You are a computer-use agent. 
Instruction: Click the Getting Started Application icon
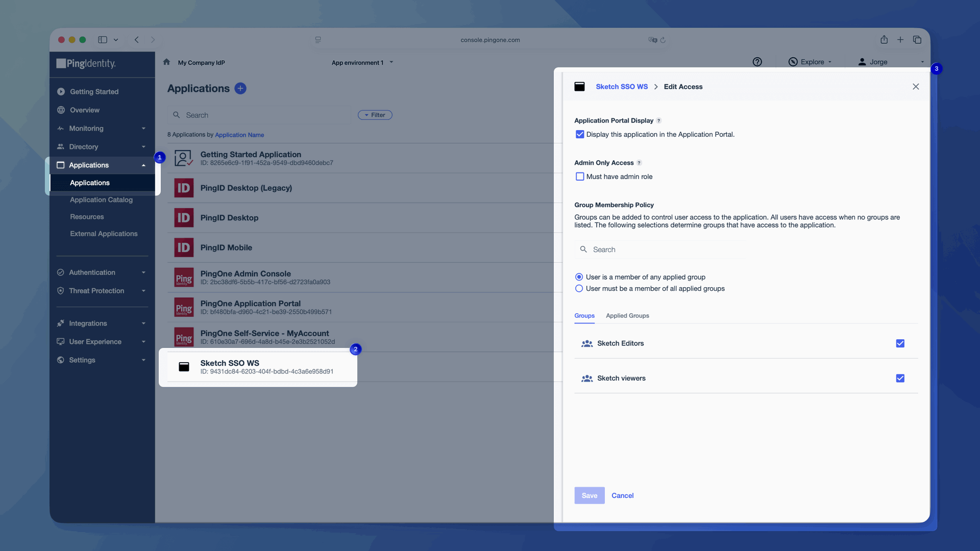tap(184, 158)
